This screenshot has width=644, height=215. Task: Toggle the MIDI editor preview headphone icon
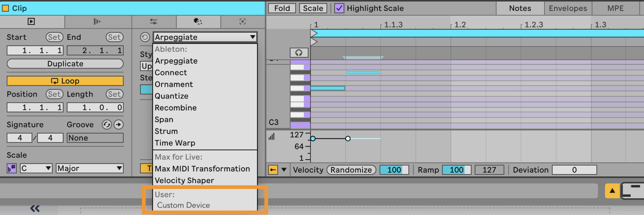299,53
